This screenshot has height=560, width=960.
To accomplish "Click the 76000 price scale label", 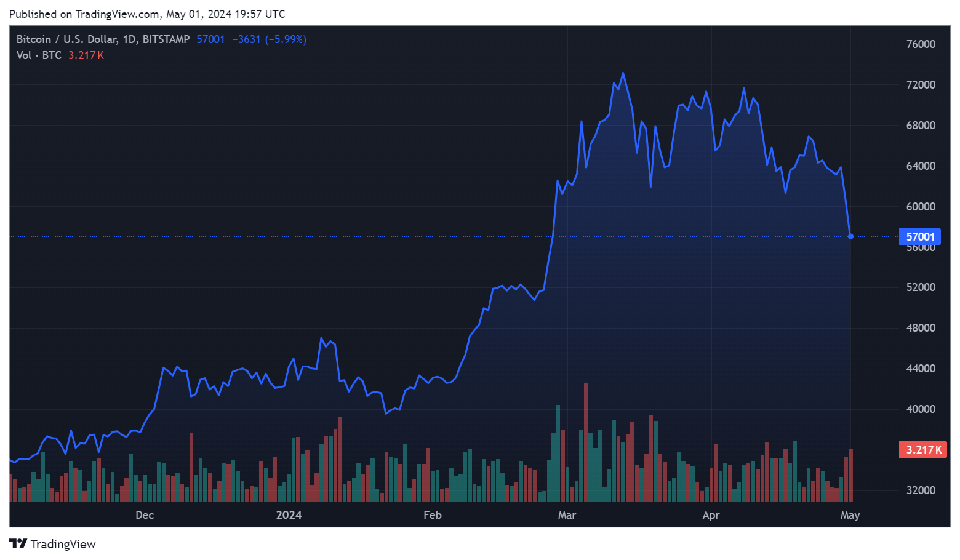I will pyautogui.click(x=921, y=44).
